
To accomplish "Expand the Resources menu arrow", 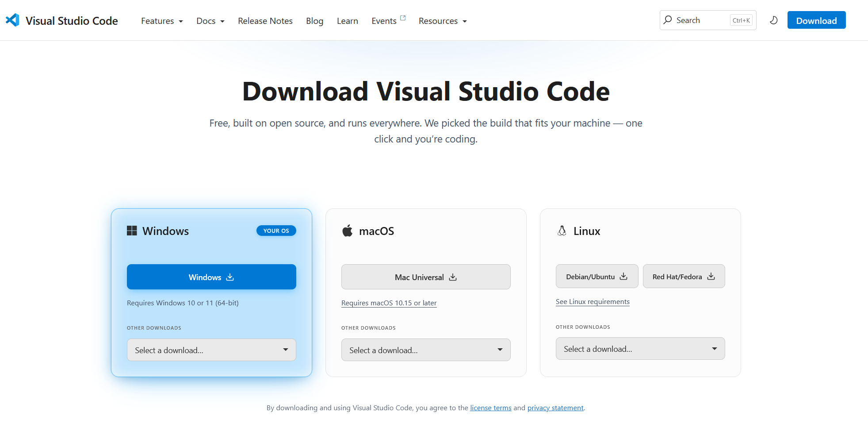I will [x=465, y=21].
